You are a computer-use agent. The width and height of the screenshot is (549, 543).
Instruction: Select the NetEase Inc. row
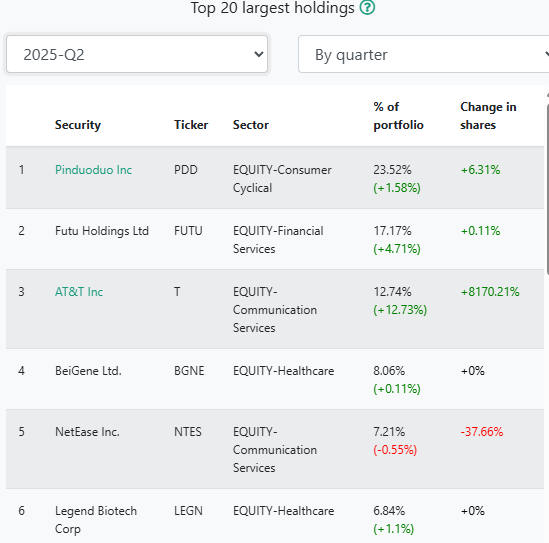275,449
